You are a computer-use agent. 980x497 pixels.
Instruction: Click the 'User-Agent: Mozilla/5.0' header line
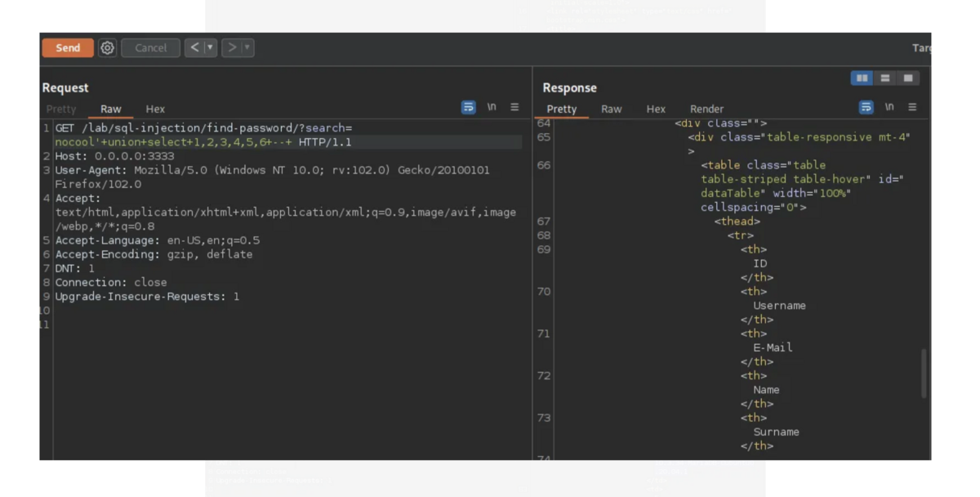click(x=274, y=170)
